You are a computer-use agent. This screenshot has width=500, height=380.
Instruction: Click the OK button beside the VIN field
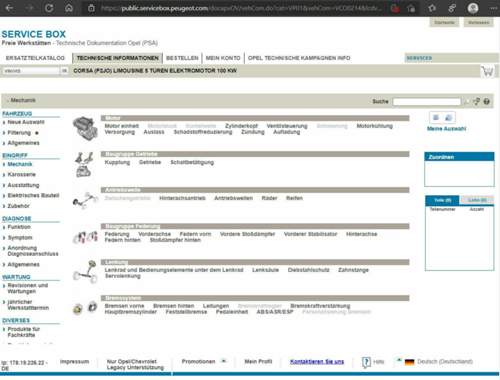pyautogui.click(x=64, y=71)
